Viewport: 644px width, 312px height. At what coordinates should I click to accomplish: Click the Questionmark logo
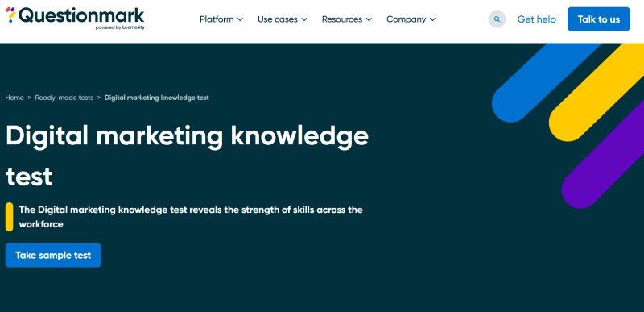coord(75,18)
